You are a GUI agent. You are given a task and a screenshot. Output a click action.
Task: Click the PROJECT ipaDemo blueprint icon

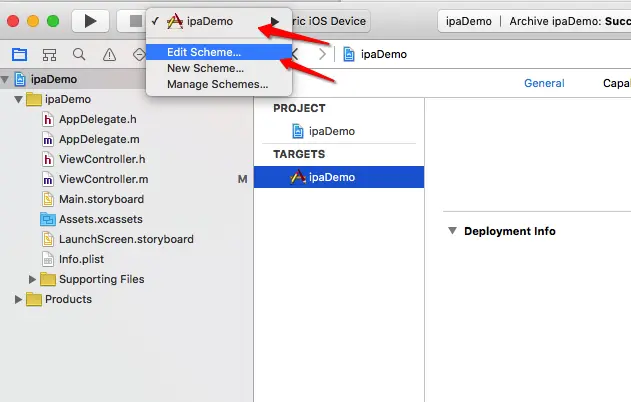click(298, 131)
